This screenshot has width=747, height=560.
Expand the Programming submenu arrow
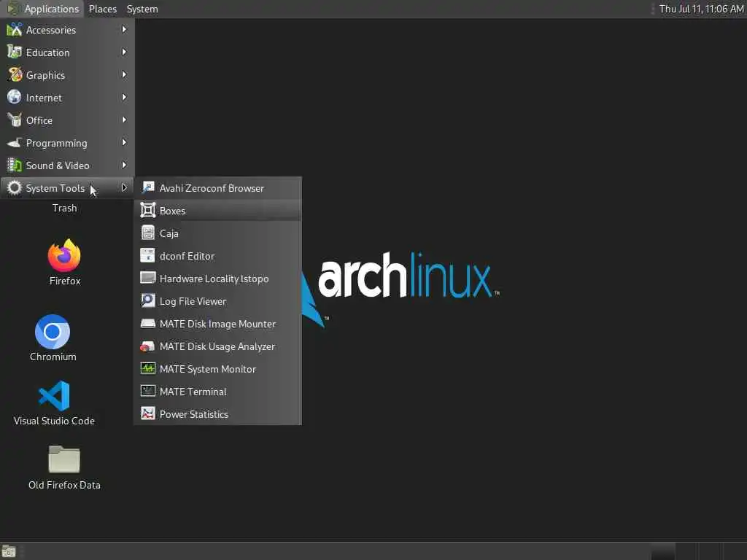tap(124, 142)
